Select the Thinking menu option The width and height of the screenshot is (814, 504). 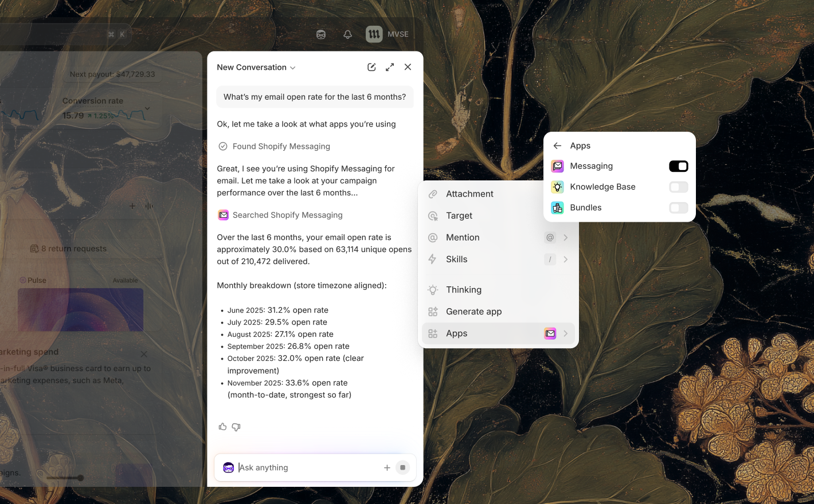coord(463,290)
